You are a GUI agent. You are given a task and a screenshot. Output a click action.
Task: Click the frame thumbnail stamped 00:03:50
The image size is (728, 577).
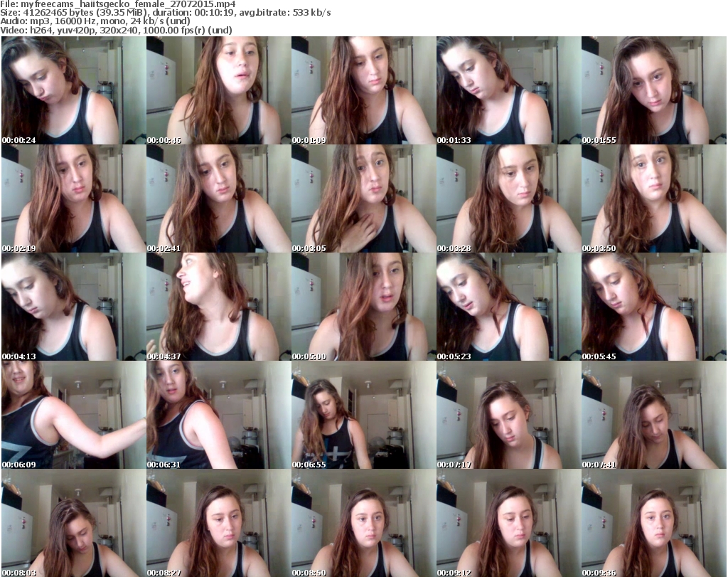click(x=654, y=198)
